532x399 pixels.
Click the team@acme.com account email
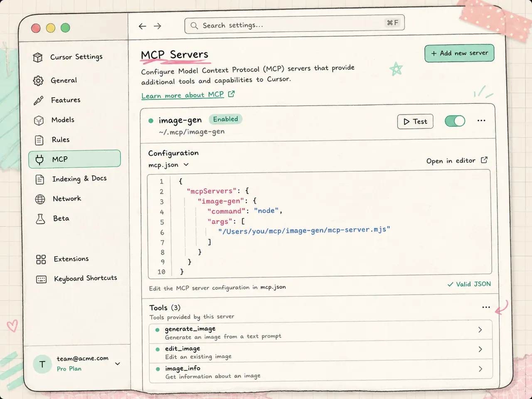click(x=83, y=358)
